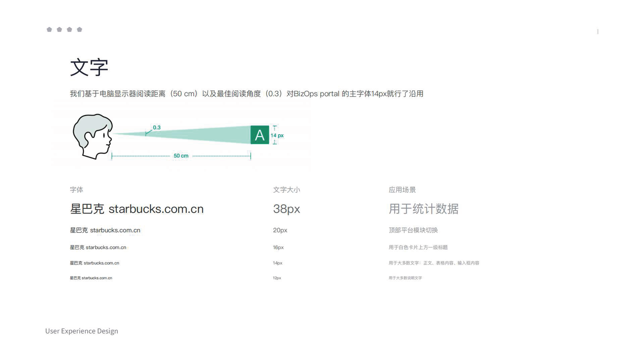This screenshot has width=644, height=362.
Task: Click the "50 cm" distance label
Action: click(x=181, y=156)
